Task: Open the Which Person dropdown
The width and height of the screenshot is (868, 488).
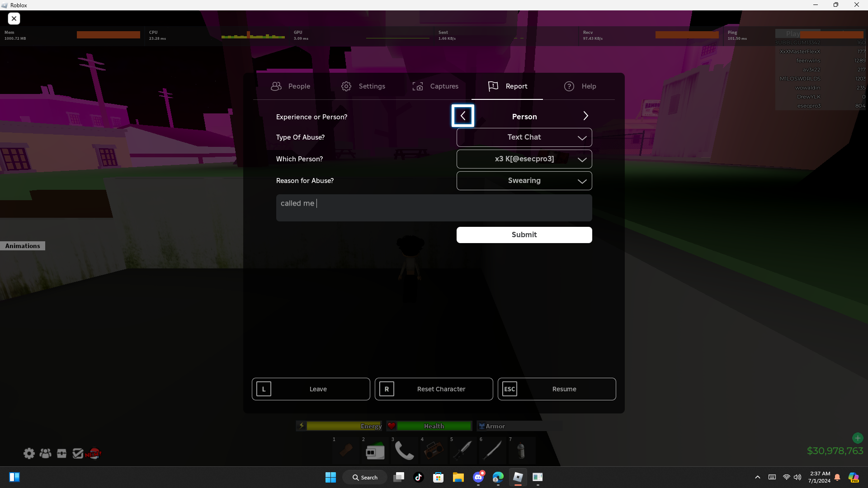Action: [524, 159]
